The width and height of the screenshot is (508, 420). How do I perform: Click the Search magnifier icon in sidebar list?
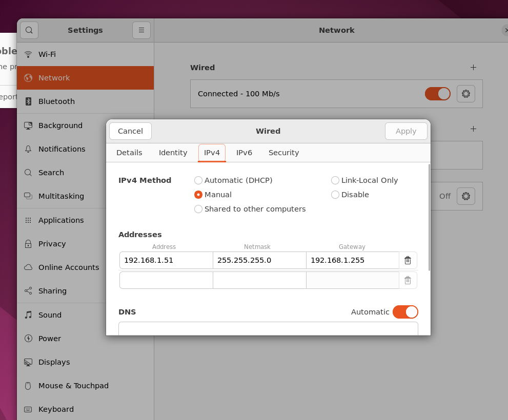pos(28,173)
